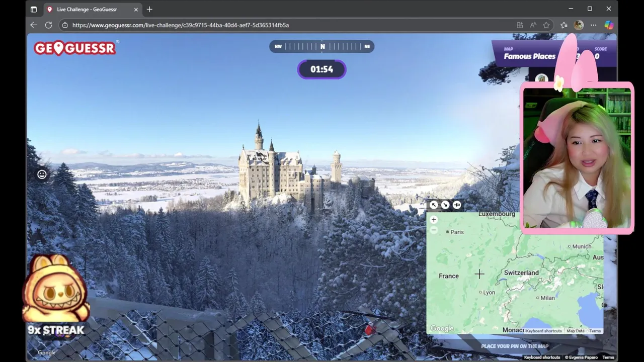Activate the Read aloud icon

[533, 25]
